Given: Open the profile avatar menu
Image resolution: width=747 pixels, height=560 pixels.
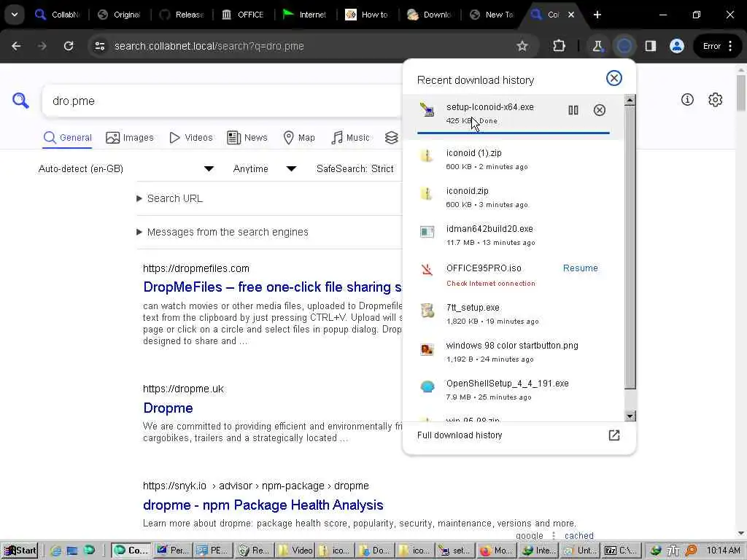Looking at the screenshot, I should click(676, 46).
